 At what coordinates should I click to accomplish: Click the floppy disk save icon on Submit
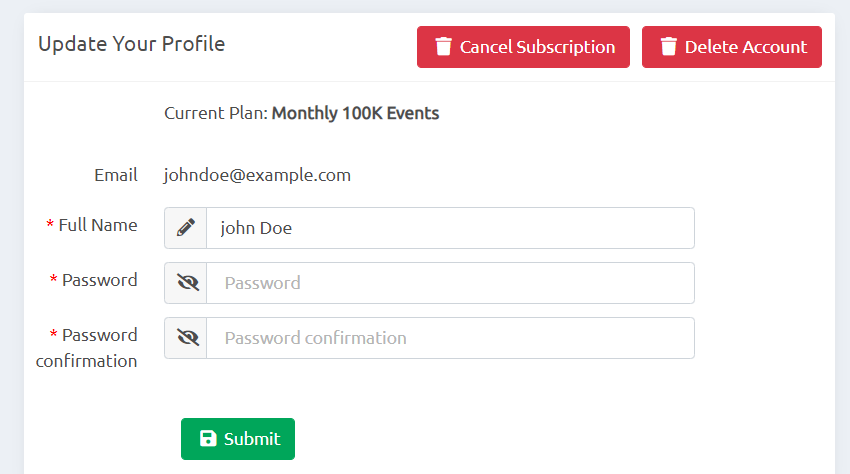pyautogui.click(x=208, y=438)
